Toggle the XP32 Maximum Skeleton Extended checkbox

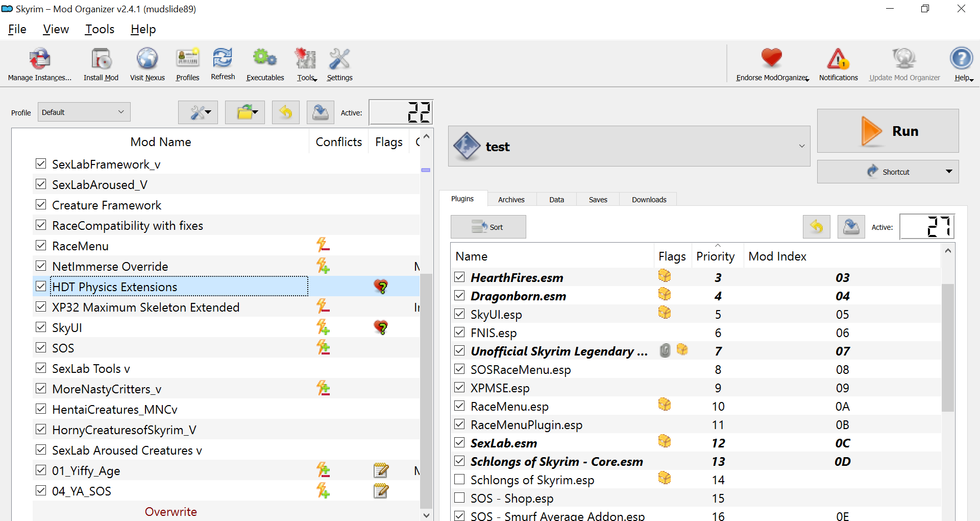[x=41, y=306]
